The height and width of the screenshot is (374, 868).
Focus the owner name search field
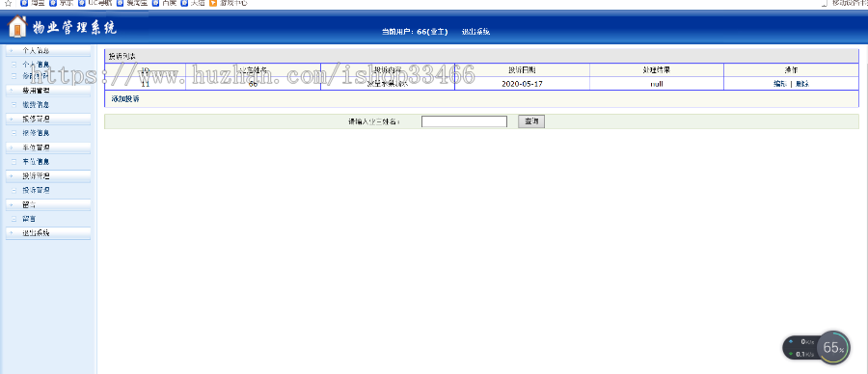pos(464,121)
